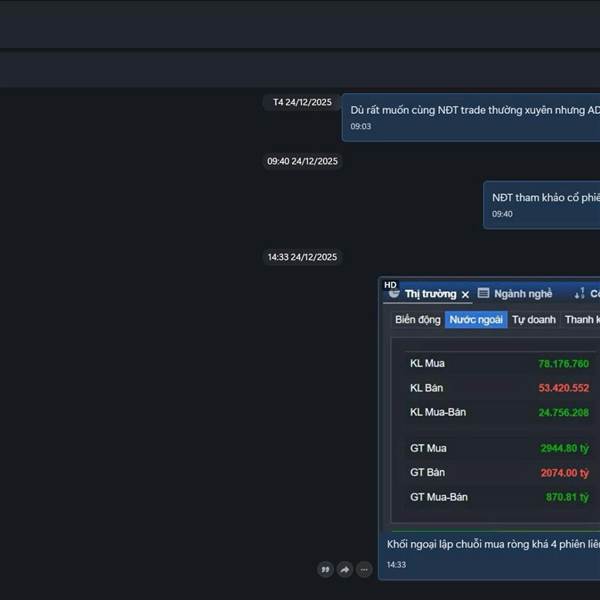Viewport: 600px width, 600px height.
Task: Switch to the Ngành nghề tab
Action: pyautogui.click(x=523, y=294)
